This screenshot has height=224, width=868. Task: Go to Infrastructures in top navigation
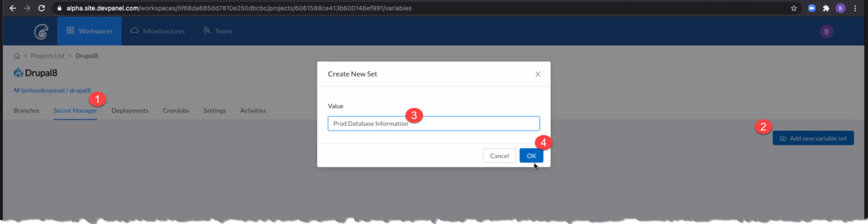(x=158, y=31)
